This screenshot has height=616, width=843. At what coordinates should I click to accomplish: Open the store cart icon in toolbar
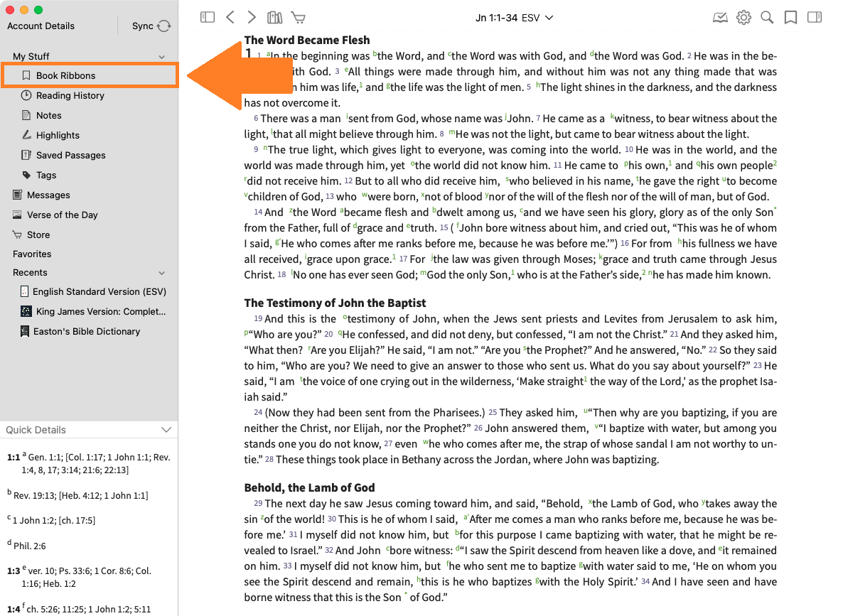(x=298, y=17)
